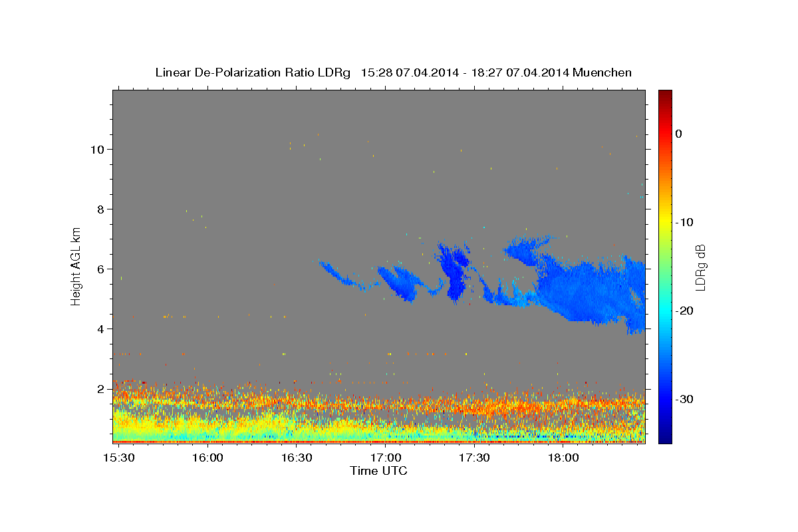Click the 16:00 time tick label

(x=207, y=458)
